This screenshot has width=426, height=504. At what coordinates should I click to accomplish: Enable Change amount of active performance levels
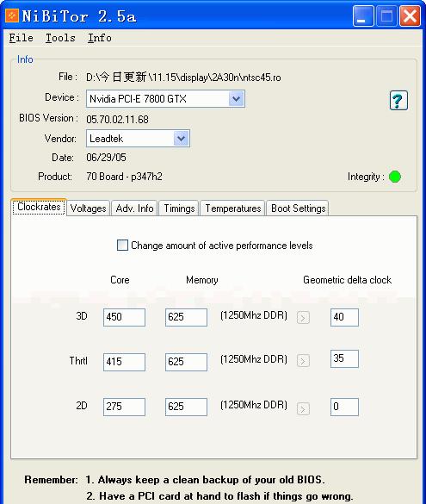(122, 246)
